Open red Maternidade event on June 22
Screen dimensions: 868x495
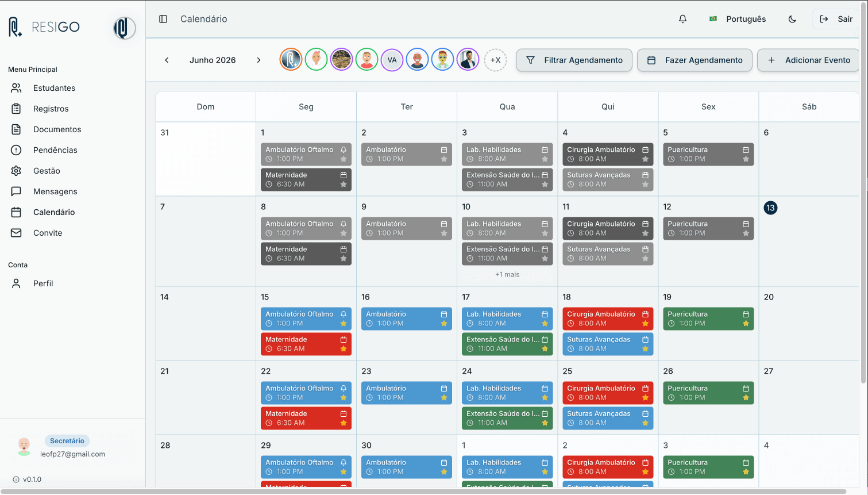coord(306,418)
